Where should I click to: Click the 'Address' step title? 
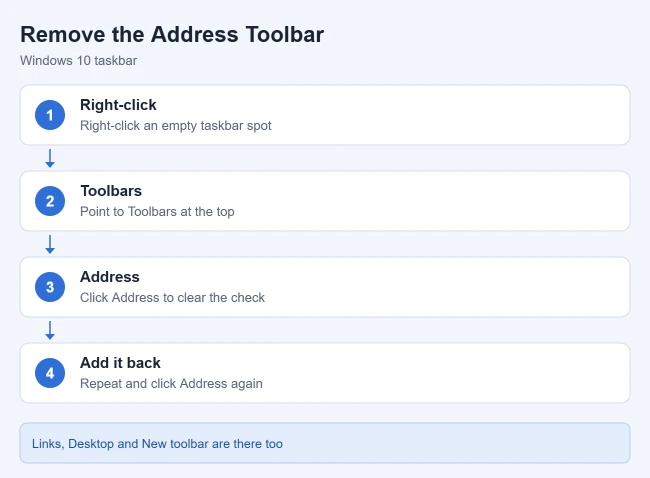tap(110, 277)
